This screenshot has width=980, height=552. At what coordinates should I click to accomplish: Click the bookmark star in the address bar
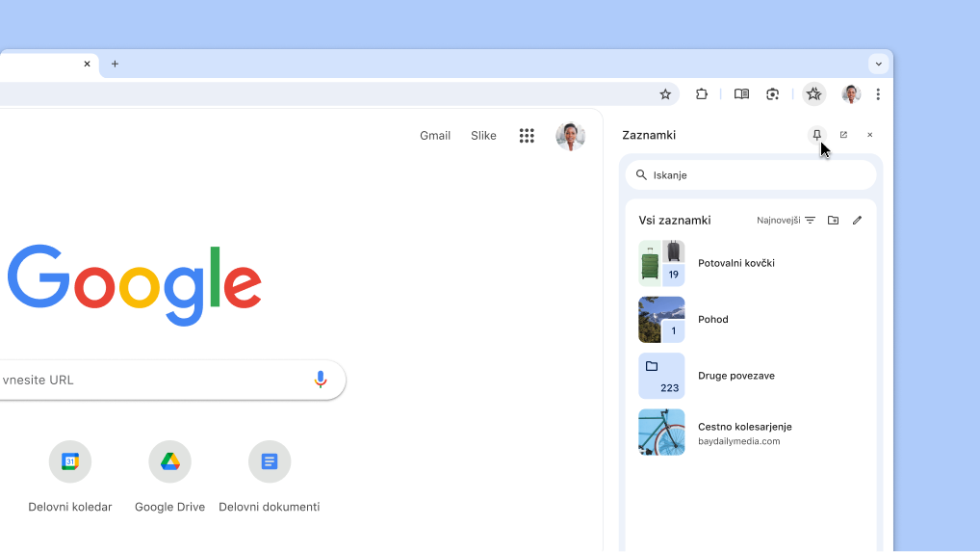[x=665, y=94]
